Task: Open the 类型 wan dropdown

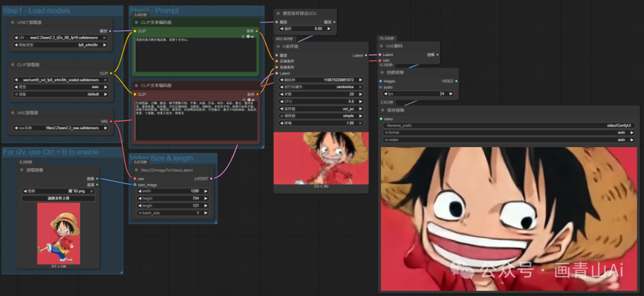Action: pos(61,88)
